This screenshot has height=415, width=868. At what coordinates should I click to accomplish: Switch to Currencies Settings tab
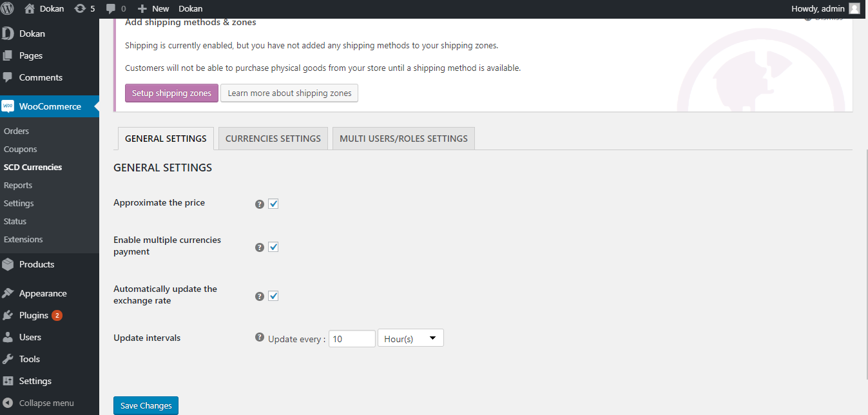pyautogui.click(x=273, y=139)
